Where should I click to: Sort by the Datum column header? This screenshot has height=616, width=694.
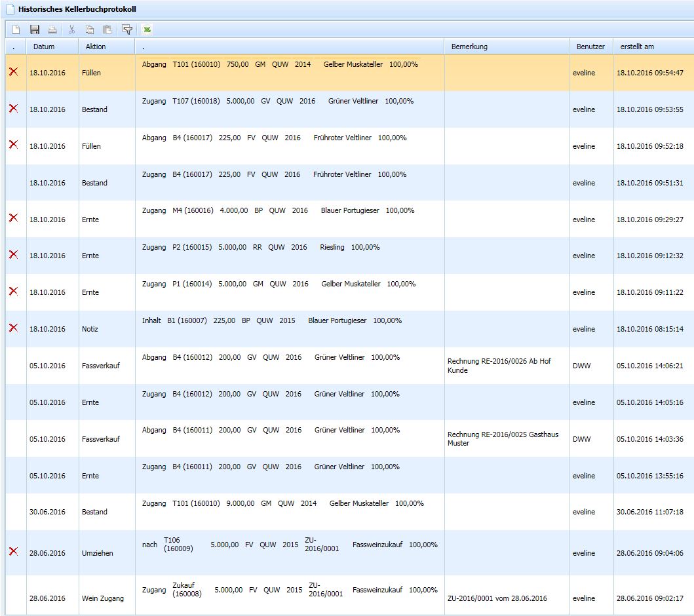[x=44, y=47]
